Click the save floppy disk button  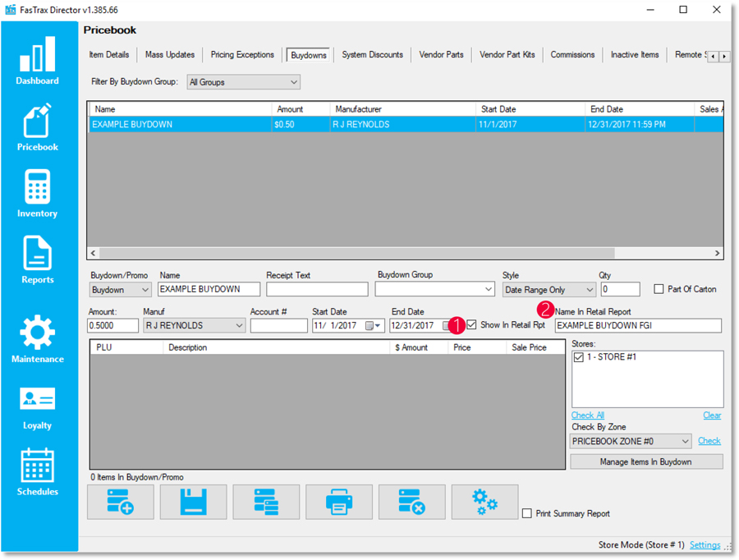193,502
